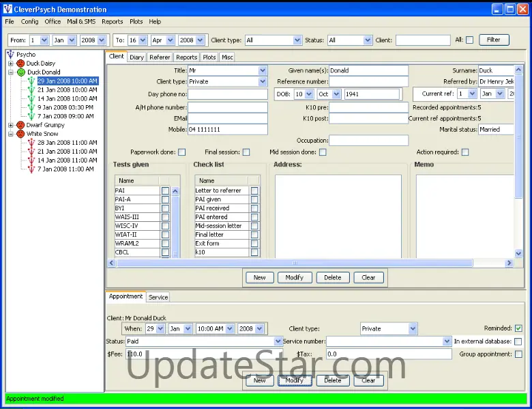
Task: Click red icon of 28 Jan 2008 11:00 AM
Action: [x=31, y=143]
